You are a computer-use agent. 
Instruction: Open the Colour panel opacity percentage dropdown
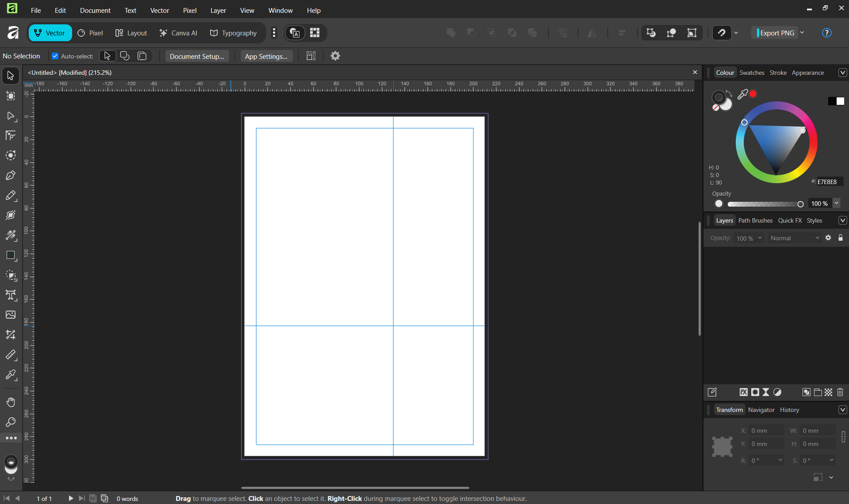point(836,204)
